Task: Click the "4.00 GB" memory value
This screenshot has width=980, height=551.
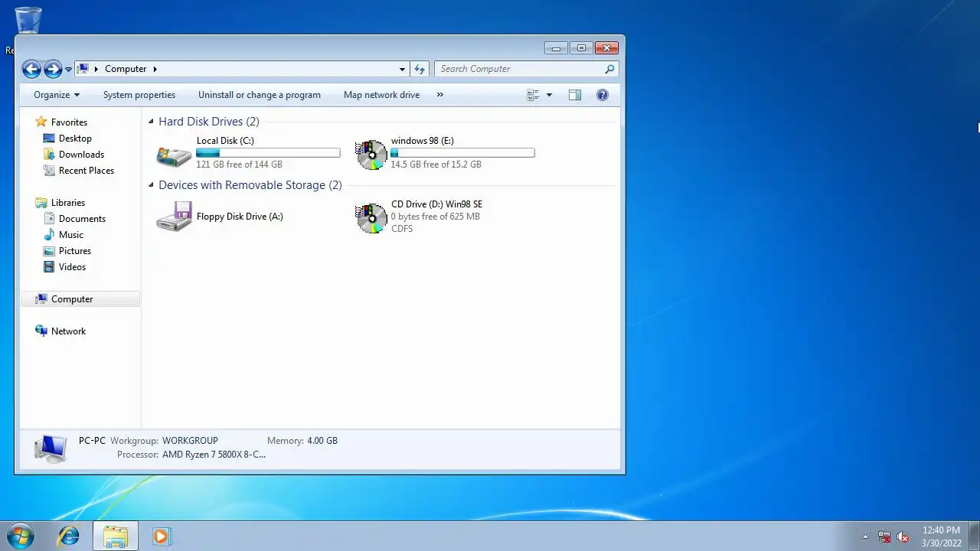Action: (322, 441)
